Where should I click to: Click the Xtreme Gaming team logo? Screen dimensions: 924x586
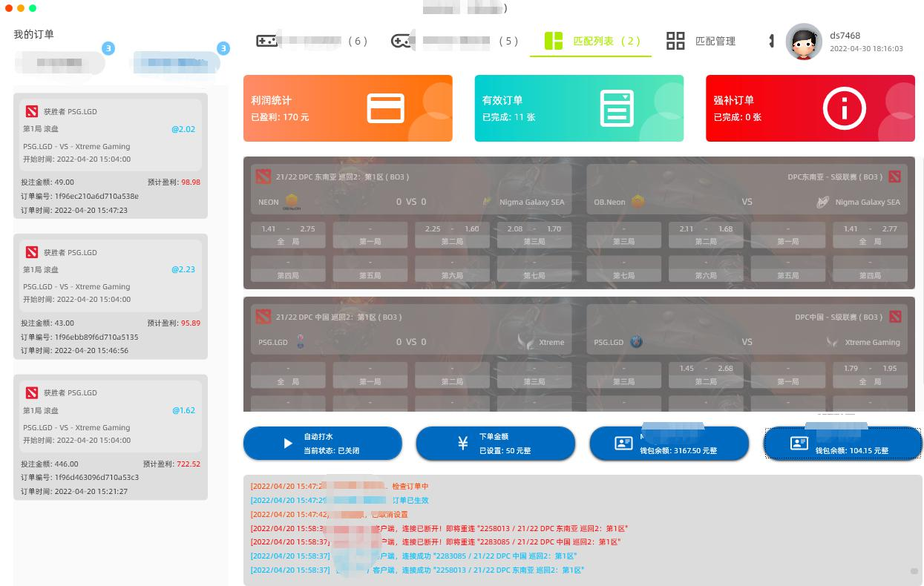(x=833, y=342)
